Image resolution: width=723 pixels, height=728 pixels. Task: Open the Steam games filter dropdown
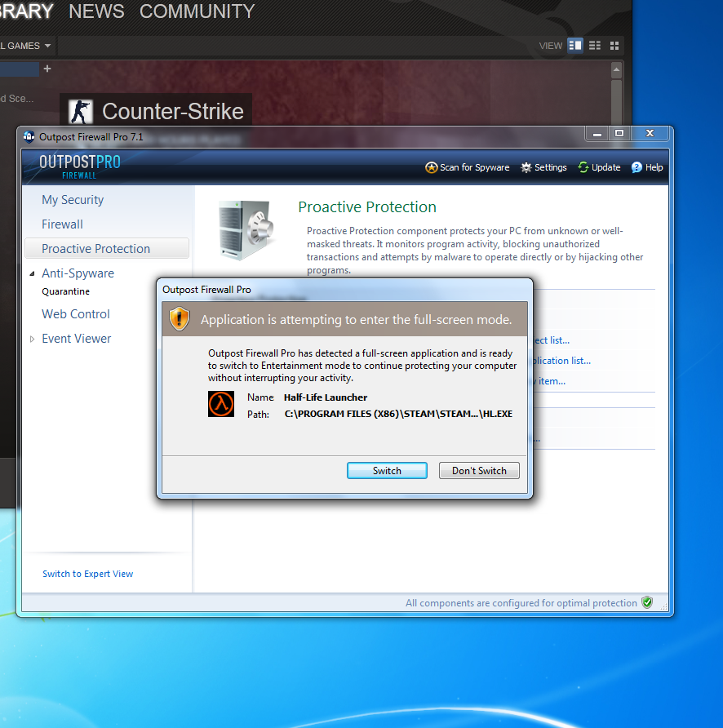(x=26, y=46)
